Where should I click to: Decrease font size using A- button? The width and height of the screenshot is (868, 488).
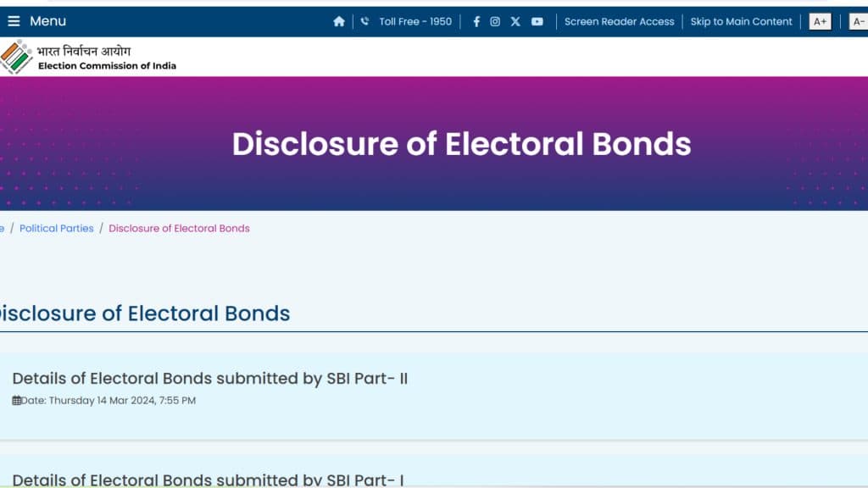coord(859,21)
